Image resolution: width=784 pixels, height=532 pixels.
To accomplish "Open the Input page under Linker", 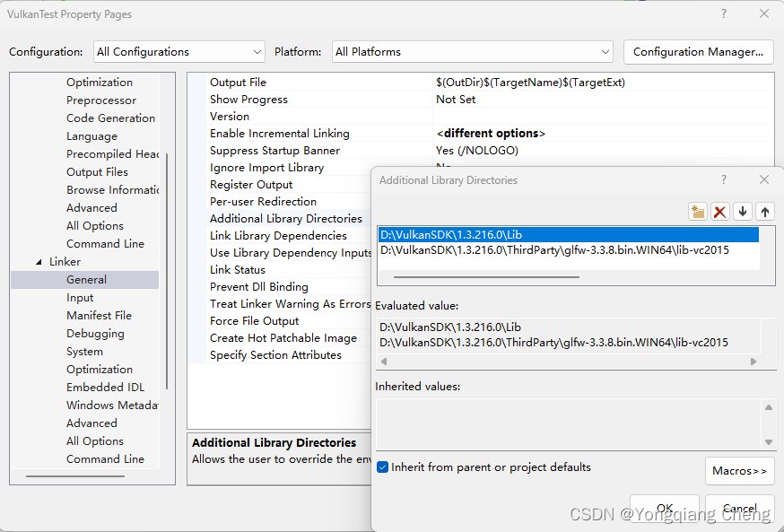I will click(x=80, y=297).
